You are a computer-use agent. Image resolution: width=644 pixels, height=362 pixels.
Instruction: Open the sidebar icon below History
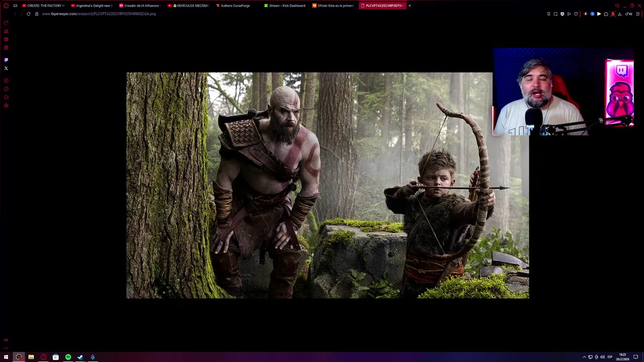pos(6,97)
